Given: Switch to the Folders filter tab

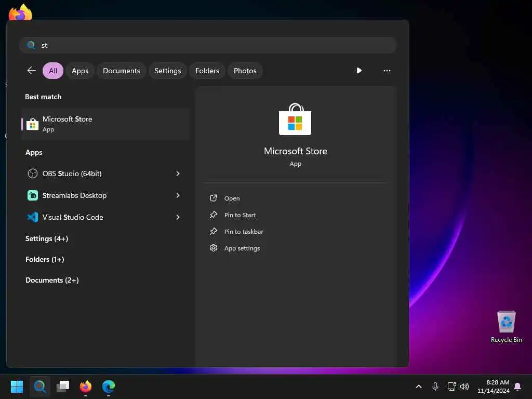Looking at the screenshot, I should pyautogui.click(x=207, y=71).
